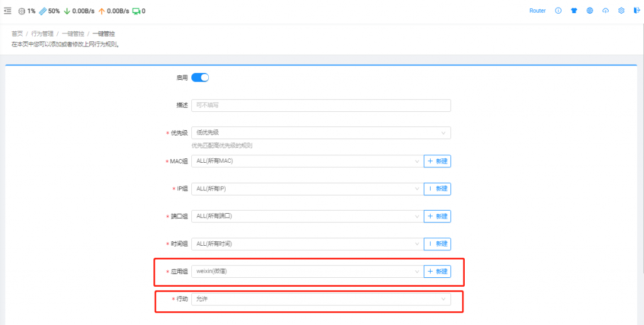
Task: Click the page description 在本页中您可以添加或者修改上网行为规则
Action: [x=65, y=44]
